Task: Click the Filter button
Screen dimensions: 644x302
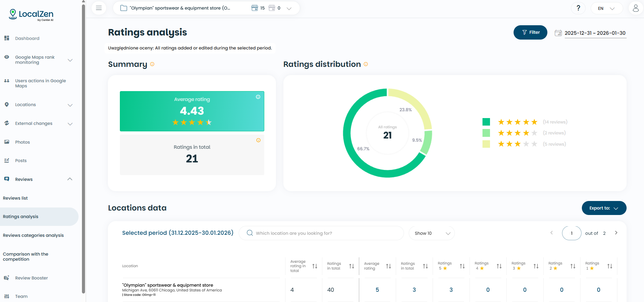Action: (530, 32)
